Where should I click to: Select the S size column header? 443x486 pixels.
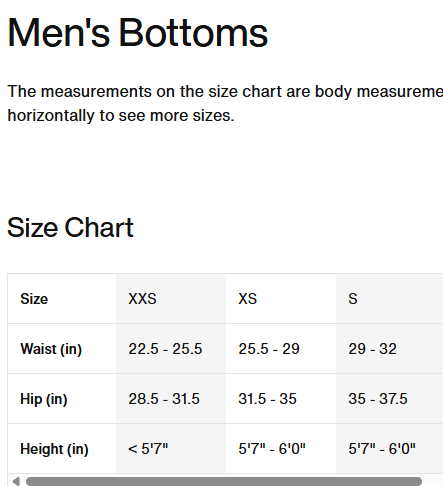[390, 299]
